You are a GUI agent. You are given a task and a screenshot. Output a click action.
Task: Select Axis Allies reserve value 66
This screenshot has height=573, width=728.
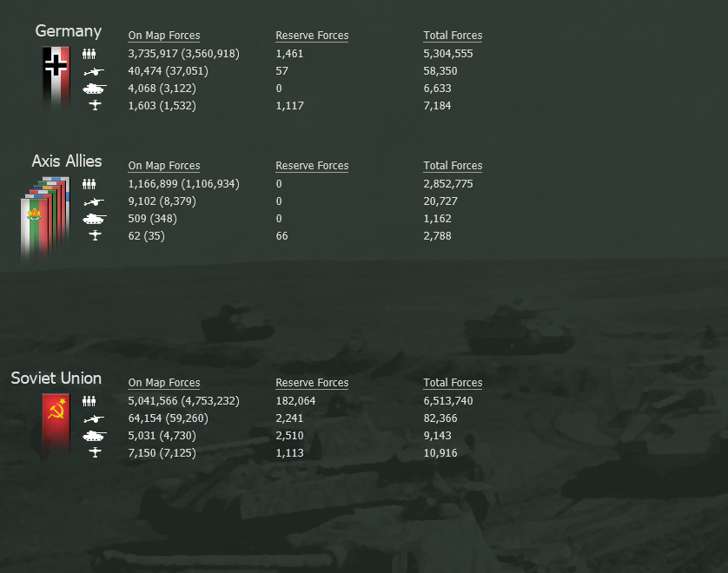281,236
